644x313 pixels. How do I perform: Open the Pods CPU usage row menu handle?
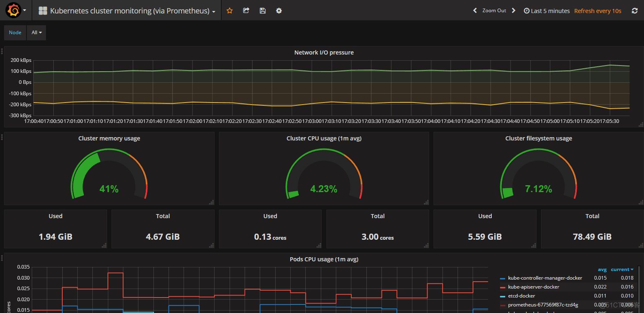point(2,258)
